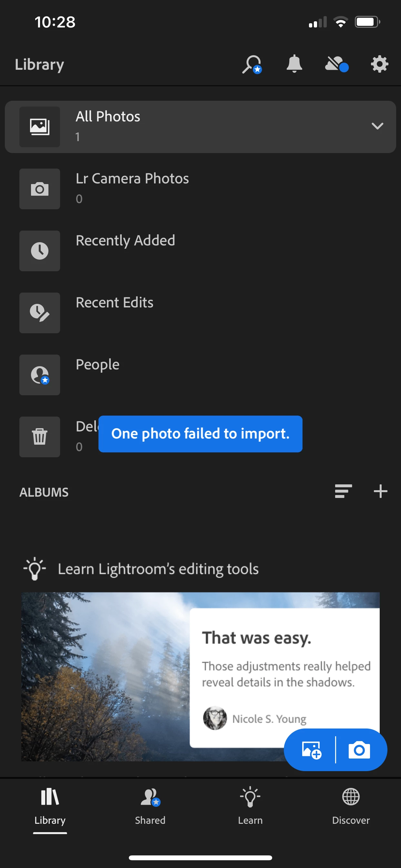Screen dimensions: 401x868
Task: Open All Photos row
Action: coord(200,127)
